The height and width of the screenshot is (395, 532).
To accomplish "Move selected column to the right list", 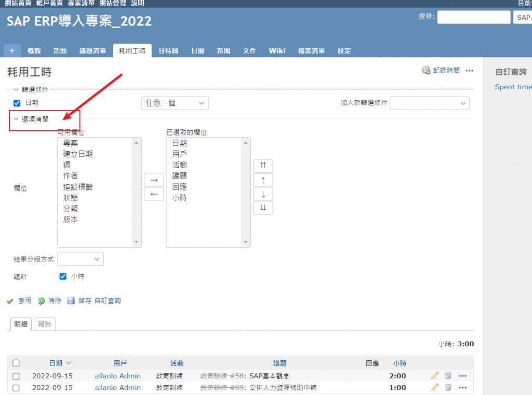I will [x=154, y=180].
